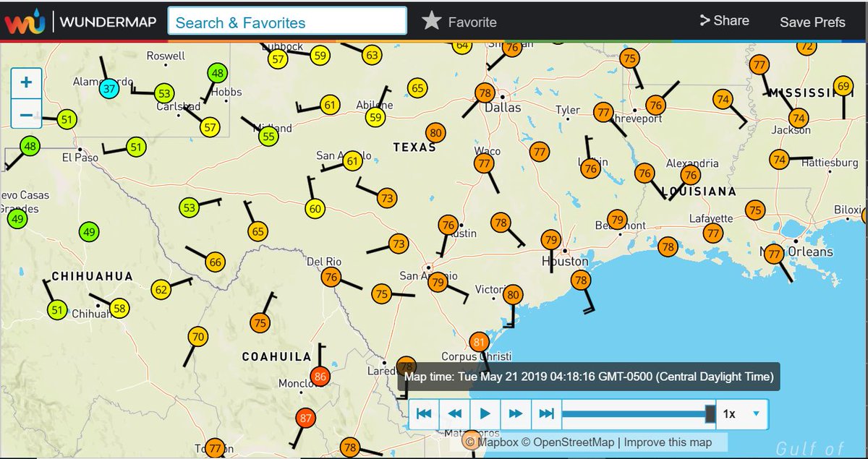Select the red 87 station south of Monclova
The width and height of the screenshot is (868, 459).
[x=306, y=419]
